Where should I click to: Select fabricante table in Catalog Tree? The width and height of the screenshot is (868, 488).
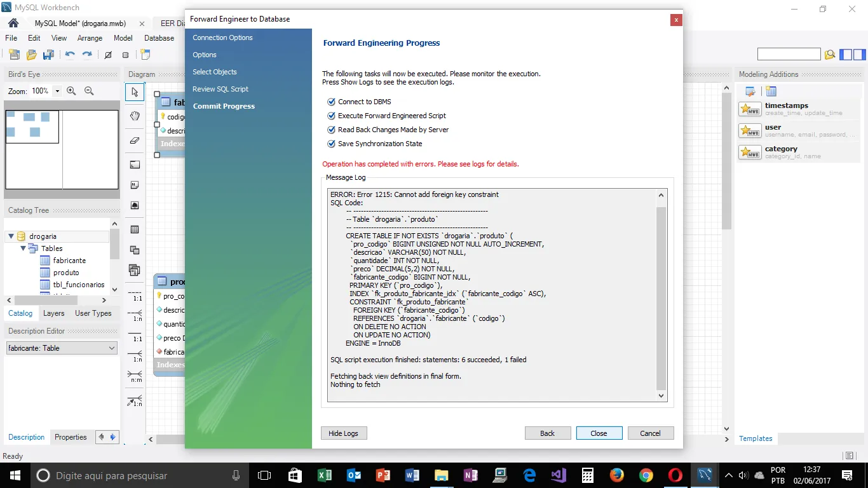point(69,261)
